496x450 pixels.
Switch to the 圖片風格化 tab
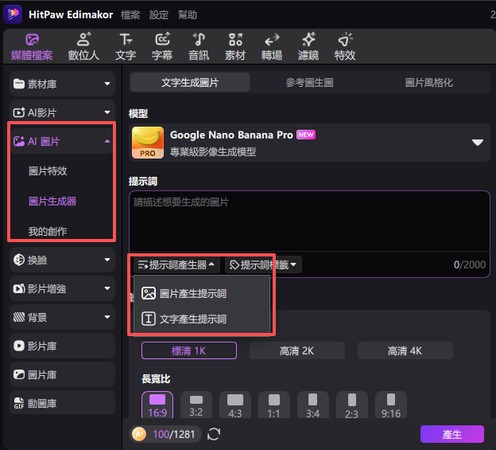pos(429,82)
